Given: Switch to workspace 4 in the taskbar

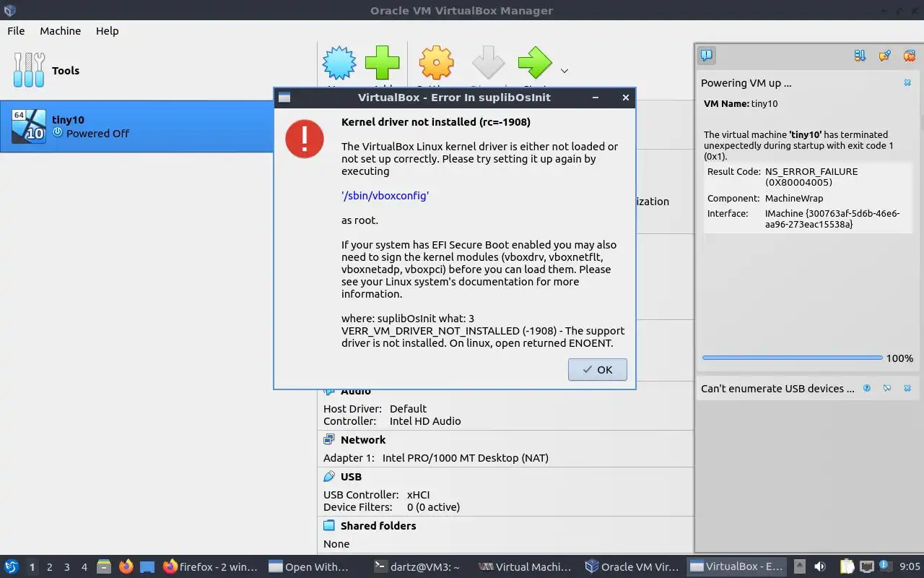Looking at the screenshot, I should (x=84, y=567).
